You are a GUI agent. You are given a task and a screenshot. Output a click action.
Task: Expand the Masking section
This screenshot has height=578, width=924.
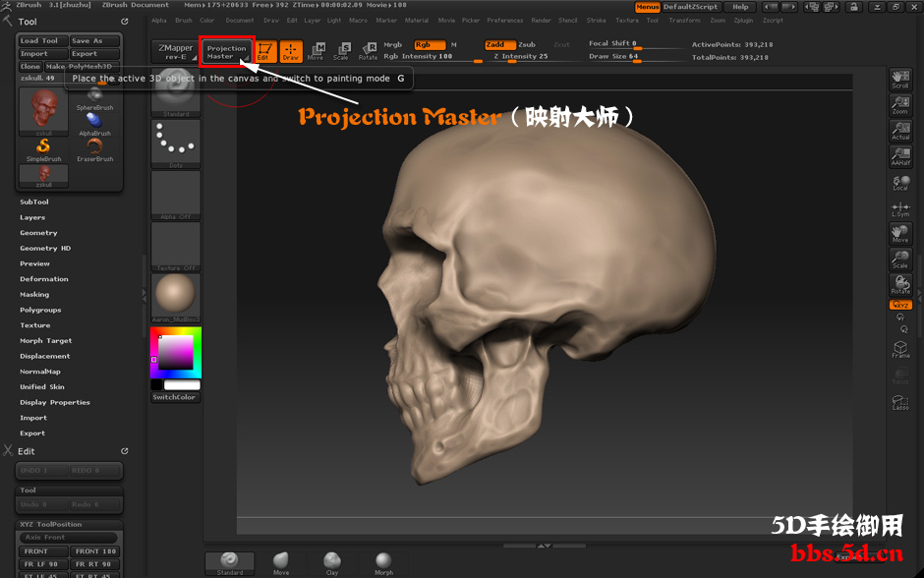[34, 295]
